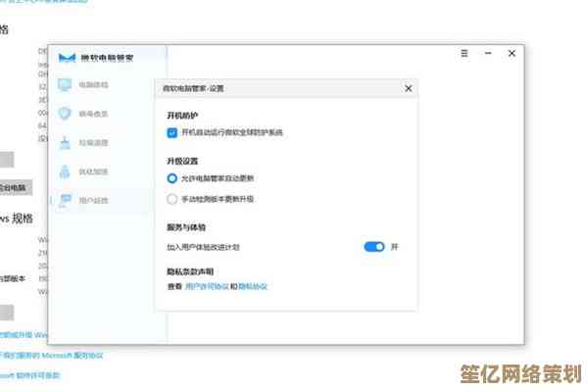
Task: Open the 垃圾清理 broom icon
Action: point(66,143)
